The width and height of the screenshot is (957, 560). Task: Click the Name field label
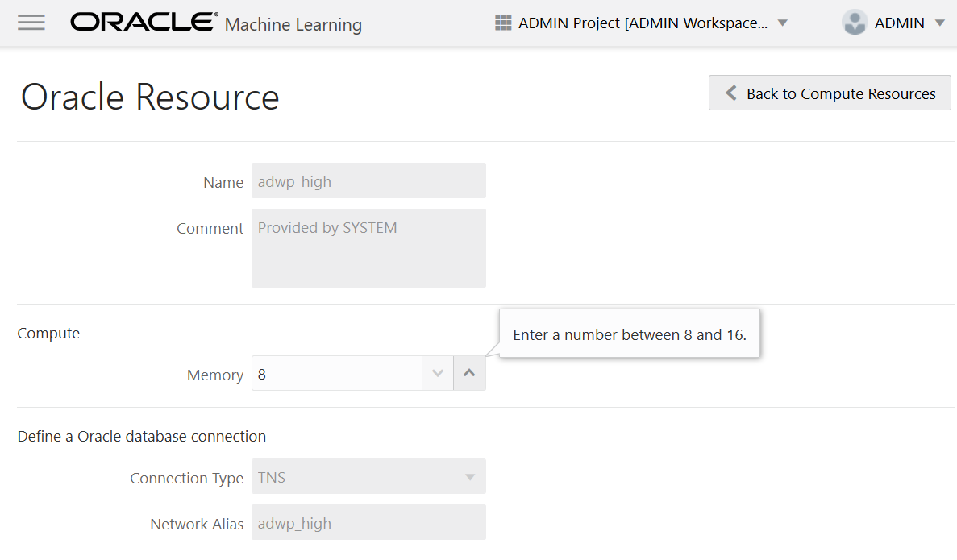point(223,182)
